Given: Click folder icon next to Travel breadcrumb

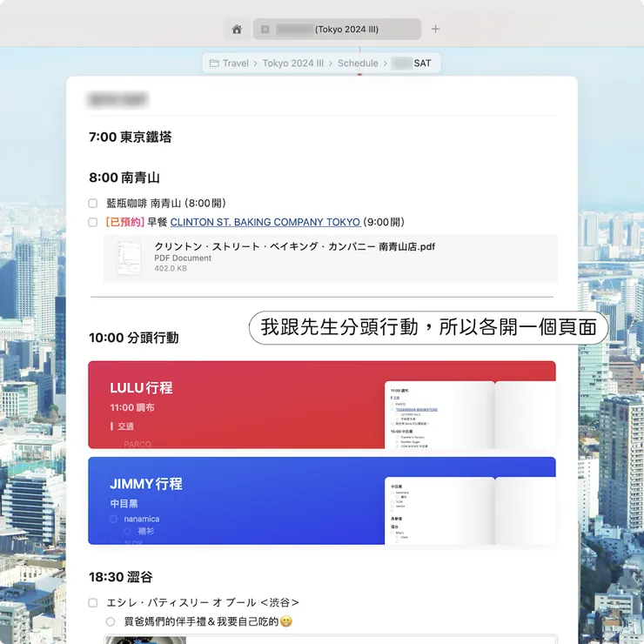Looking at the screenshot, I should 214,64.
